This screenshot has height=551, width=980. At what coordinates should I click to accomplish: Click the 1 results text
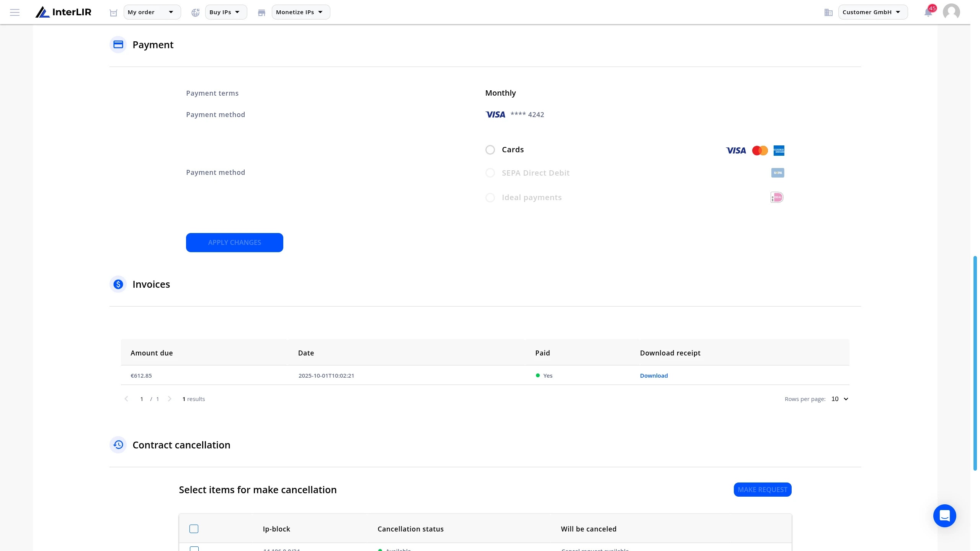point(194,399)
